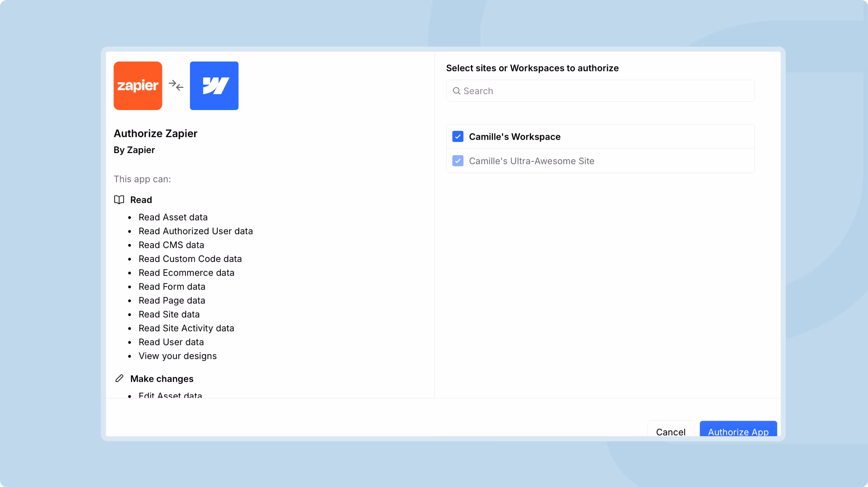Focus the Search sites input field
The width and height of the screenshot is (868, 487).
[x=600, y=91]
